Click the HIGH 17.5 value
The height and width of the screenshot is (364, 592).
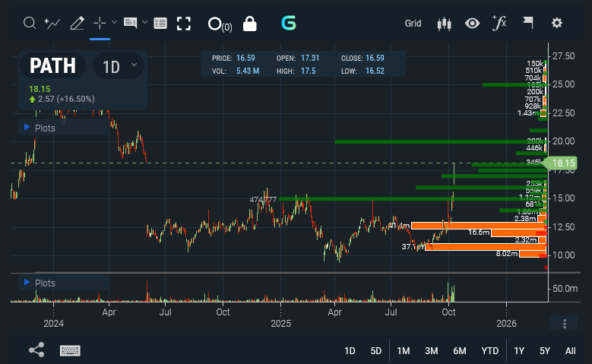308,71
